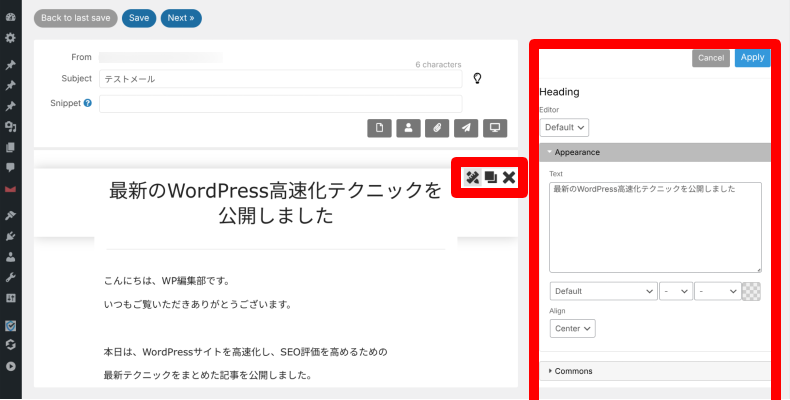
Task: Click into the heading Text textarea
Action: pos(655,228)
